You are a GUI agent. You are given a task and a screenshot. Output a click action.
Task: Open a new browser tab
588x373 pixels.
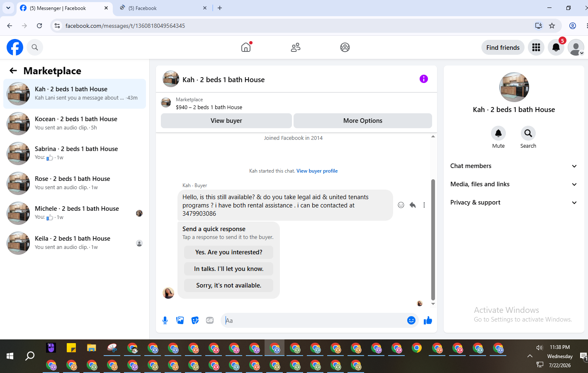(x=220, y=8)
